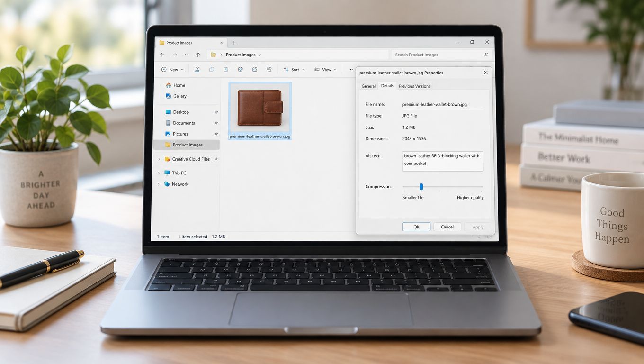644x364 pixels.
Task: Click Cancel in the Properties dialog
Action: 447,227
